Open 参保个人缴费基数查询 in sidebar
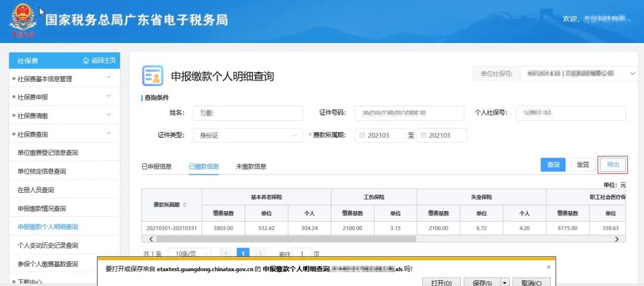 tap(48, 264)
